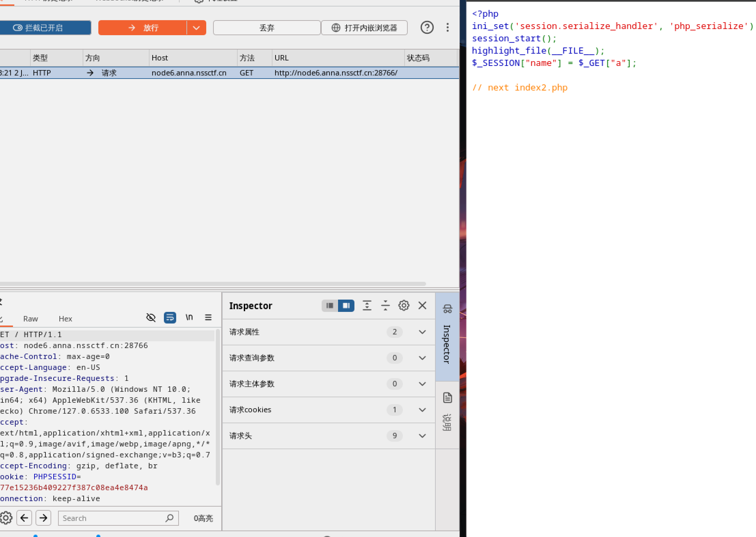Expand all Inspector sections icon

tap(367, 305)
